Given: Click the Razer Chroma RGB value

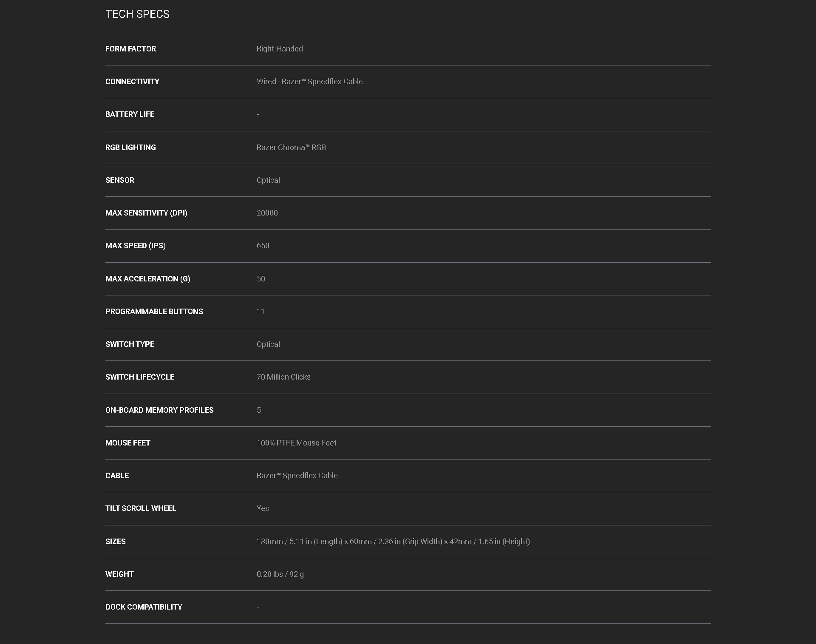Looking at the screenshot, I should pyautogui.click(x=291, y=148).
